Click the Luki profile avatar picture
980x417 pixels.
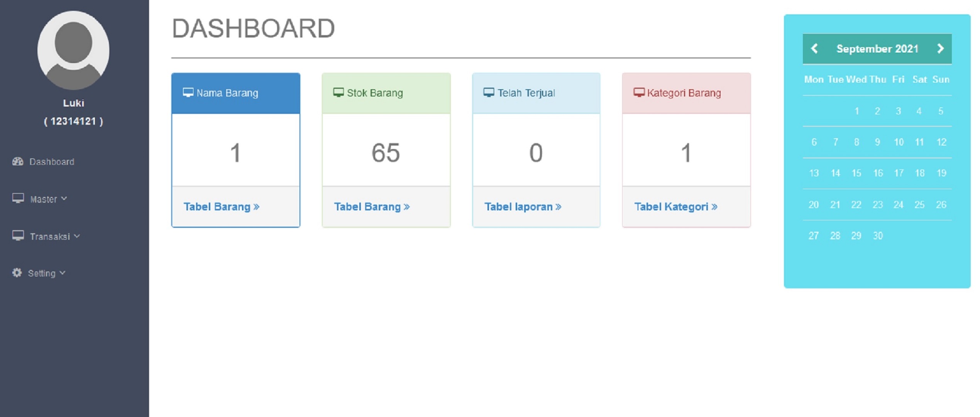click(x=73, y=50)
